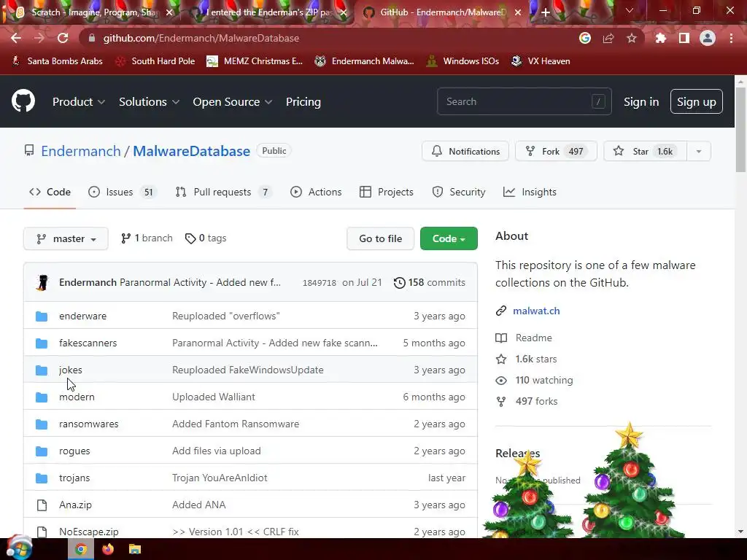747x560 pixels.
Task: Open the green Code dropdown
Action: [449, 238]
